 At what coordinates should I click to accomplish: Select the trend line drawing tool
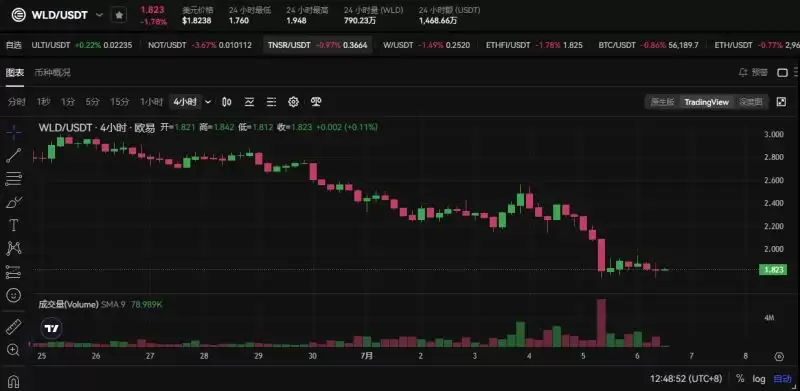pos(14,156)
